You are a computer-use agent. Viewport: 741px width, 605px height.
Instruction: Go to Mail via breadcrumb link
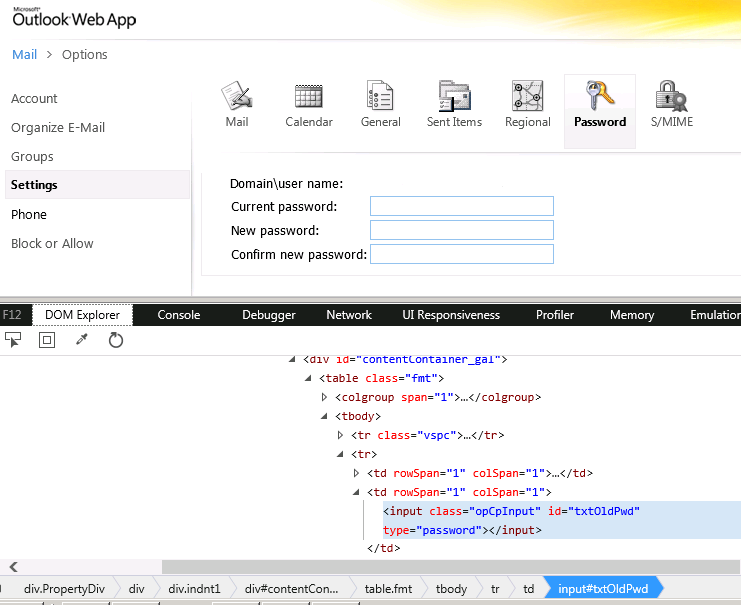[x=24, y=55]
